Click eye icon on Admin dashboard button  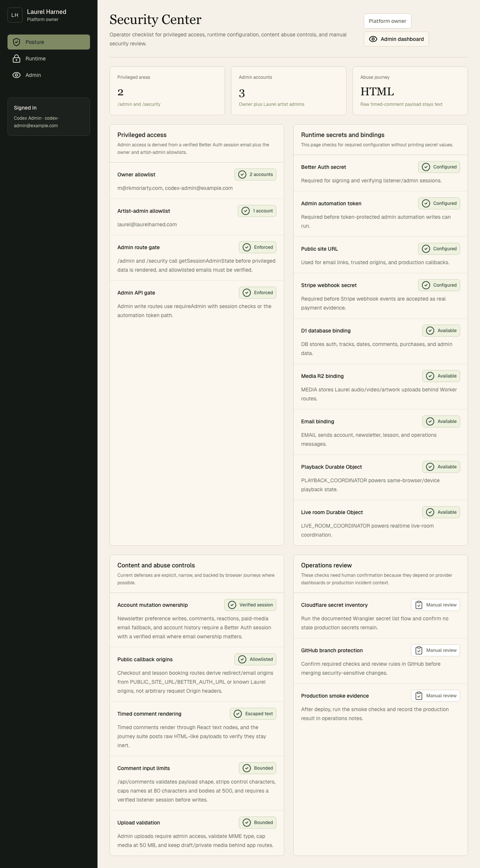pyautogui.click(x=373, y=39)
